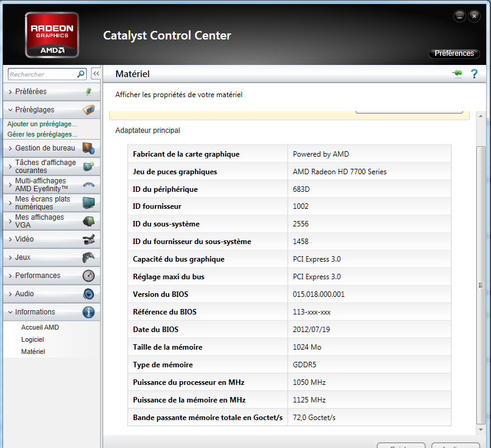Screen dimensions: 491x448
Task: Click the scroll up arrow of hardware panel
Action: (x=481, y=116)
